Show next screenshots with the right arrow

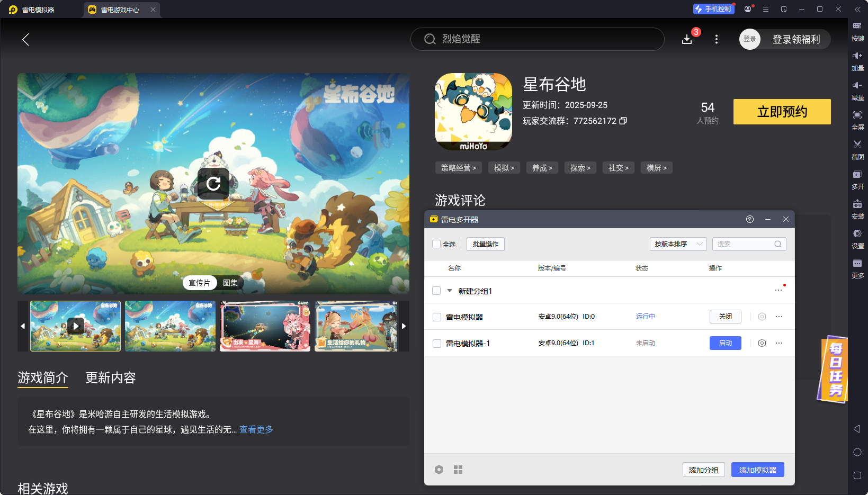coord(404,326)
